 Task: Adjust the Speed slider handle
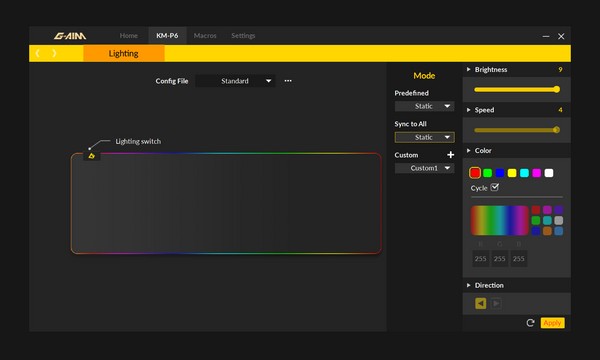pyautogui.click(x=556, y=130)
